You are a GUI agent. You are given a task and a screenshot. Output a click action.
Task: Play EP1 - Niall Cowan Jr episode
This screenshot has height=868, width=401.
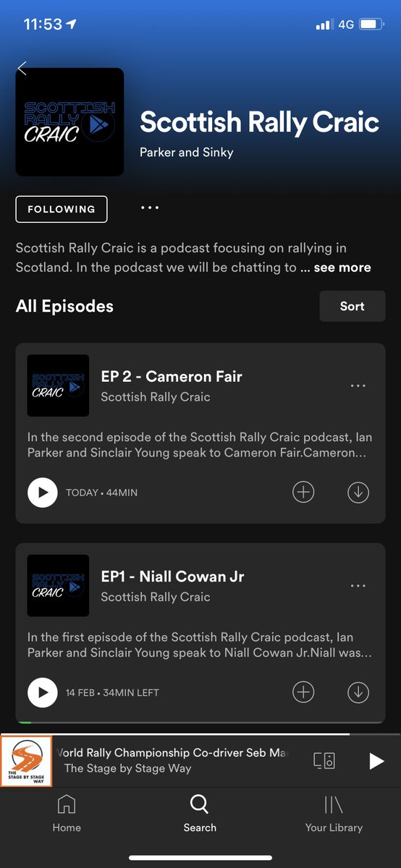tap(43, 693)
